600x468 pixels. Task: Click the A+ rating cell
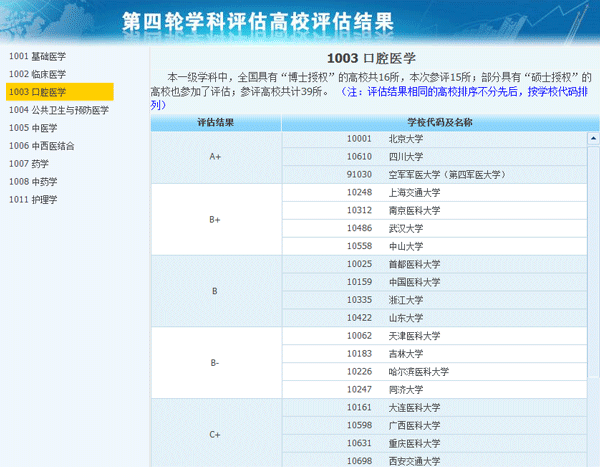click(216, 157)
